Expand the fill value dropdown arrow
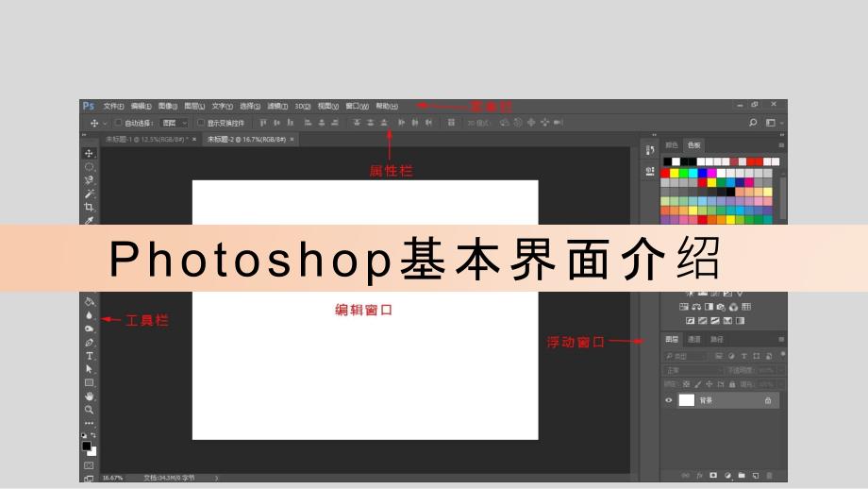The height and width of the screenshot is (489, 868). coord(779,384)
